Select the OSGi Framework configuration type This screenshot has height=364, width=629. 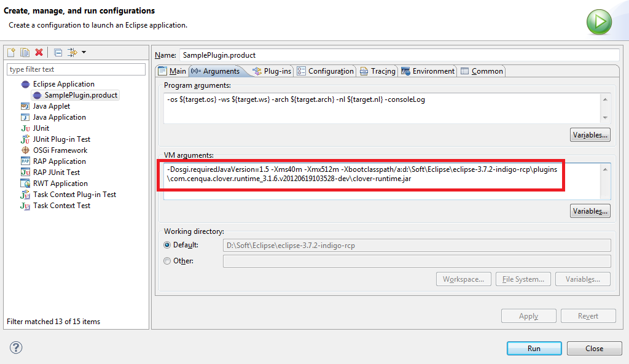(x=60, y=150)
